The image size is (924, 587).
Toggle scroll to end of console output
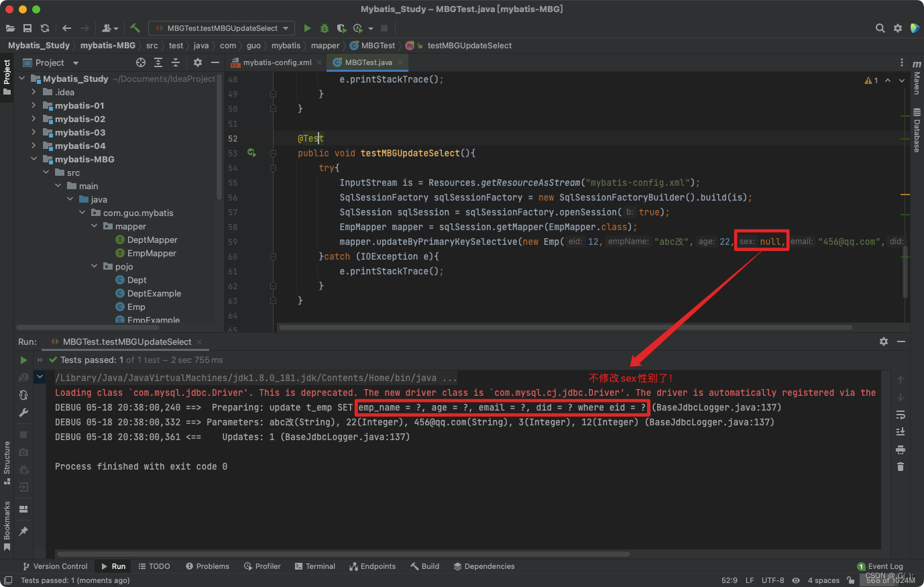coord(901,432)
